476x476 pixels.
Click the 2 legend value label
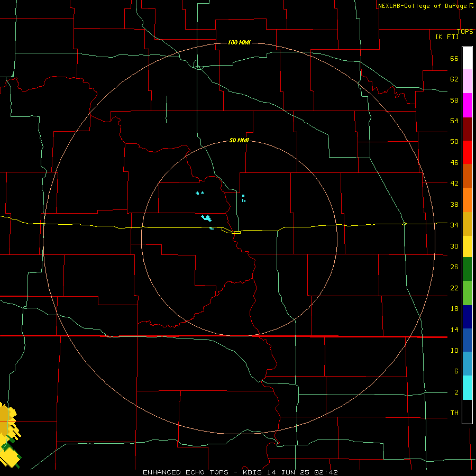[x=456, y=392]
